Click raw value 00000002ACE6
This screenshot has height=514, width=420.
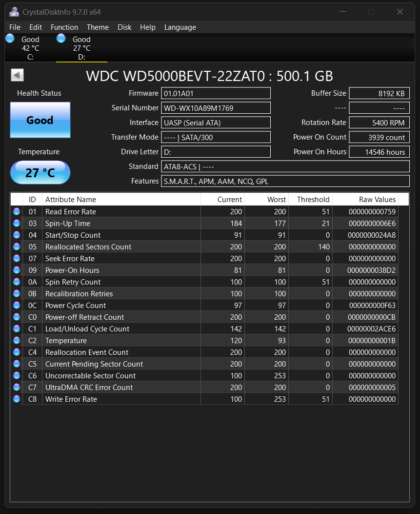pos(372,329)
